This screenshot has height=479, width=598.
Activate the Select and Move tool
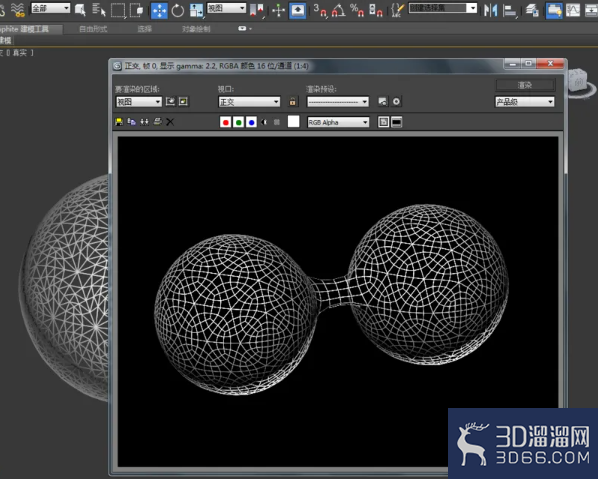click(159, 10)
